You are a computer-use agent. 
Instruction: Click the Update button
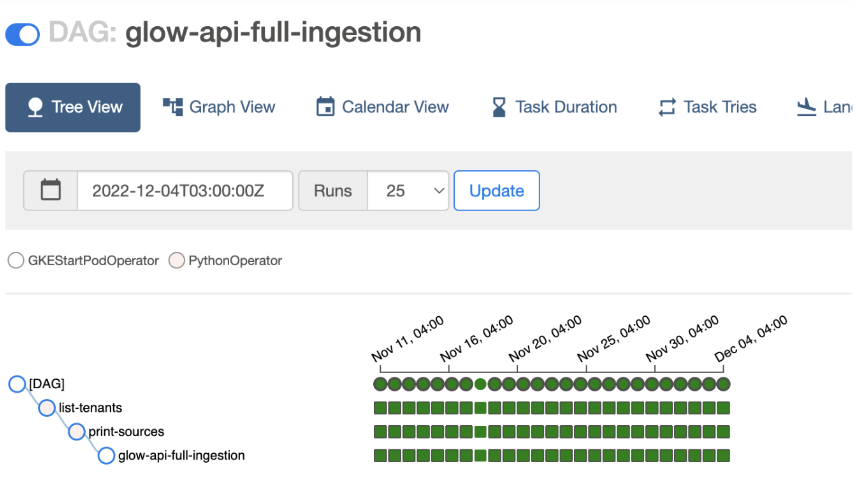click(x=497, y=191)
